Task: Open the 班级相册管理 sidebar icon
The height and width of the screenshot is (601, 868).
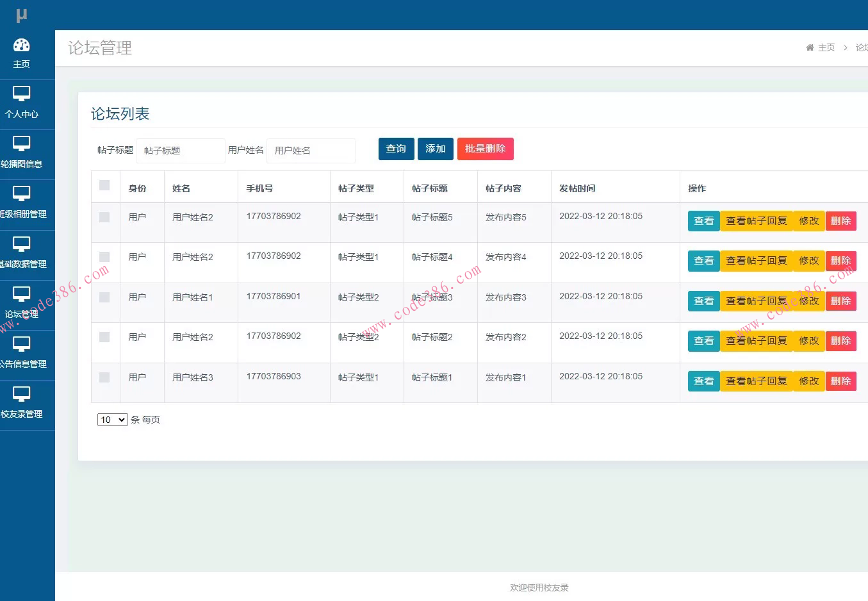Action: click(x=22, y=194)
